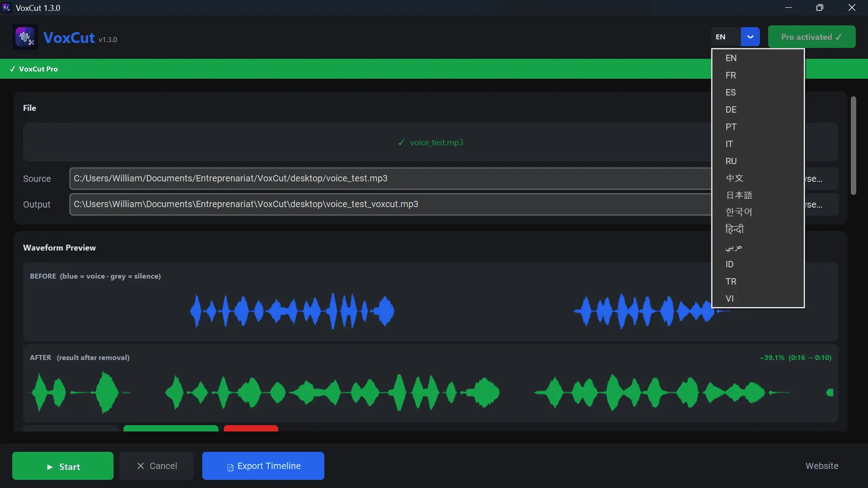The height and width of the screenshot is (488, 868).
Task: Click the vertical scrollbar thumb
Action: coord(853,146)
